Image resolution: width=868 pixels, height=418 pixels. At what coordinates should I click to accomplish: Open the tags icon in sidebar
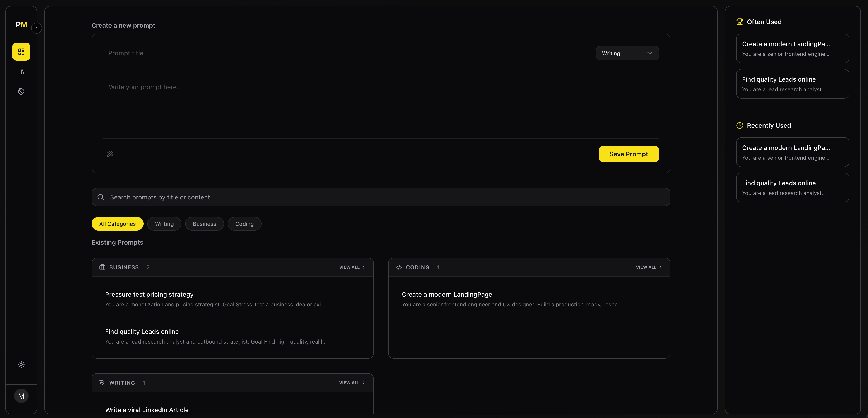coord(21,91)
